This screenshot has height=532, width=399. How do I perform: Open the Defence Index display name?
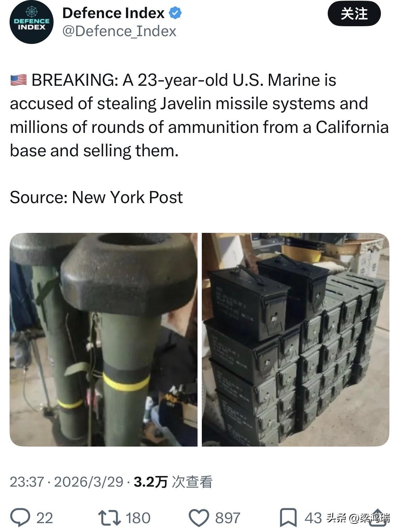[113, 13]
